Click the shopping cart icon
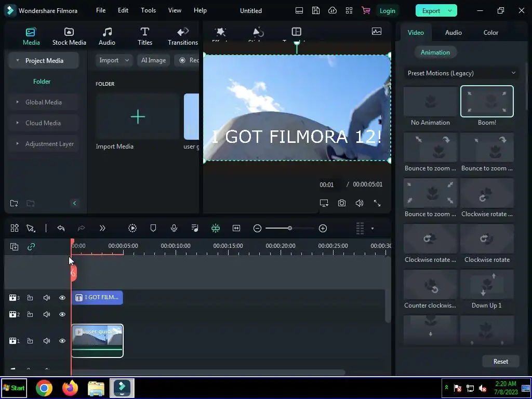This screenshot has height=399, width=532. 366,10
